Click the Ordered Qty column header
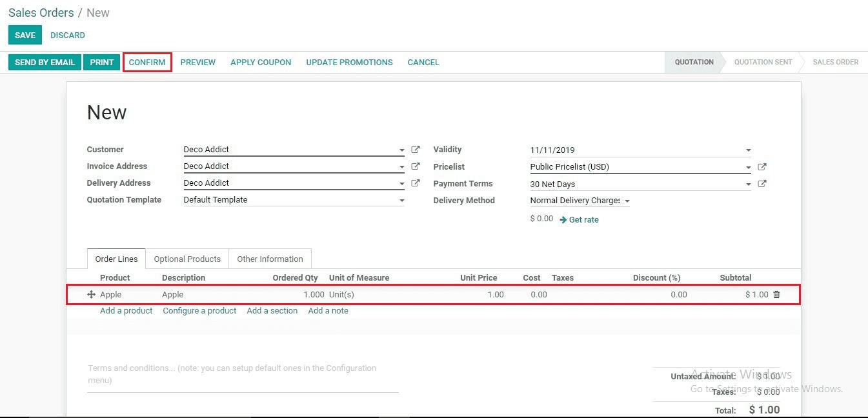This screenshot has height=418, width=868. click(x=296, y=278)
